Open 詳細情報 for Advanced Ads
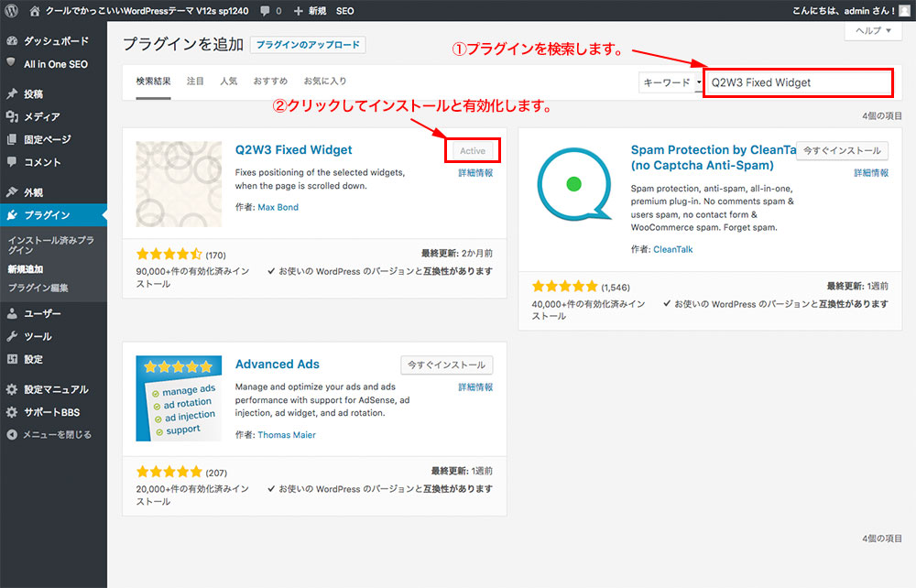Viewport: 916px width, 588px height. tap(474, 387)
